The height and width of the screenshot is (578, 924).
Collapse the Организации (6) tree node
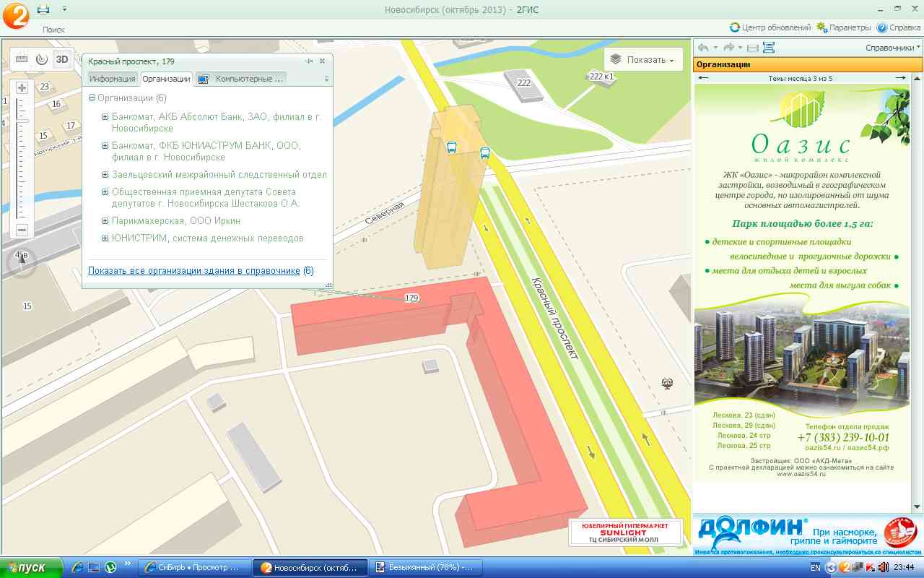(92, 98)
